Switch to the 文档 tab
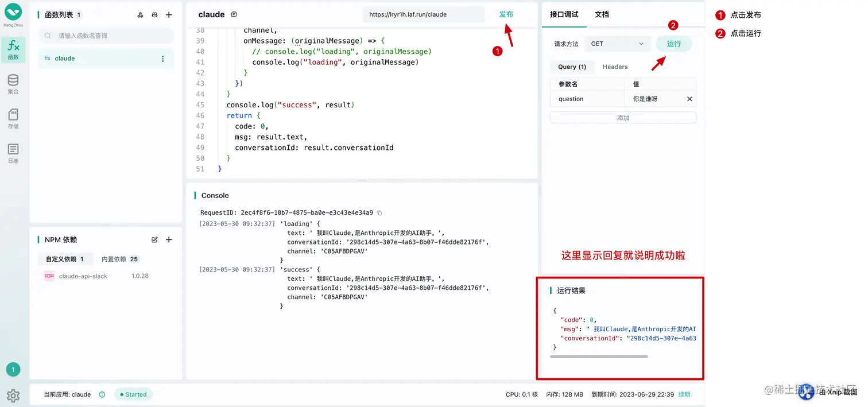The width and height of the screenshot is (868, 407). (602, 14)
